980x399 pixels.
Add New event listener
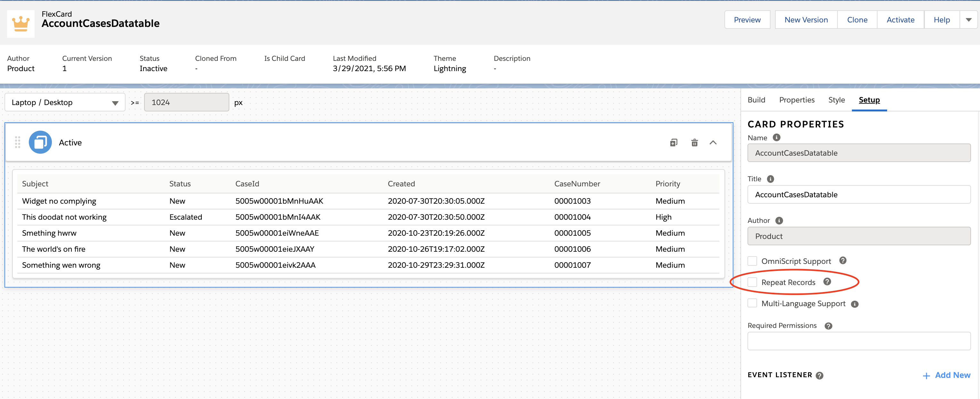(x=946, y=375)
